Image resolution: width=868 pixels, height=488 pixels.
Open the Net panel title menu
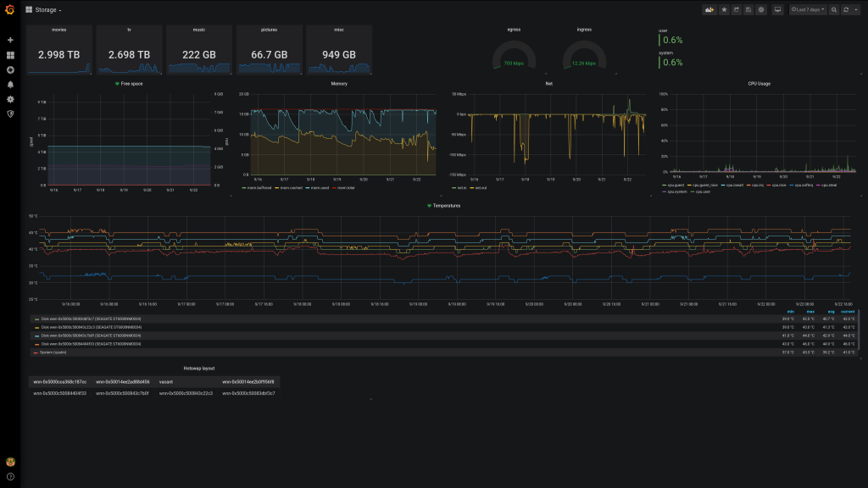click(x=548, y=84)
